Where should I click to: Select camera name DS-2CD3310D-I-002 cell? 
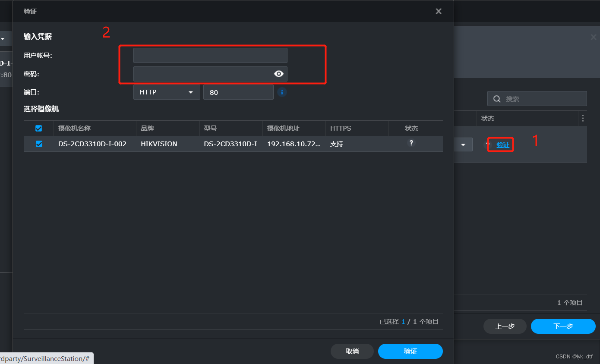coord(92,144)
